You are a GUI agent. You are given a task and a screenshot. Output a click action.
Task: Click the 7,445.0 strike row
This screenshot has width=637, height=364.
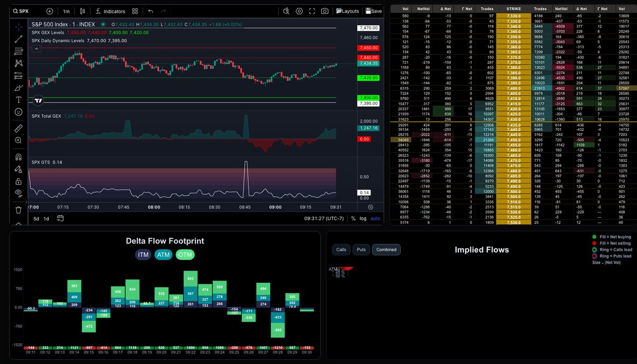coord(514,134)
